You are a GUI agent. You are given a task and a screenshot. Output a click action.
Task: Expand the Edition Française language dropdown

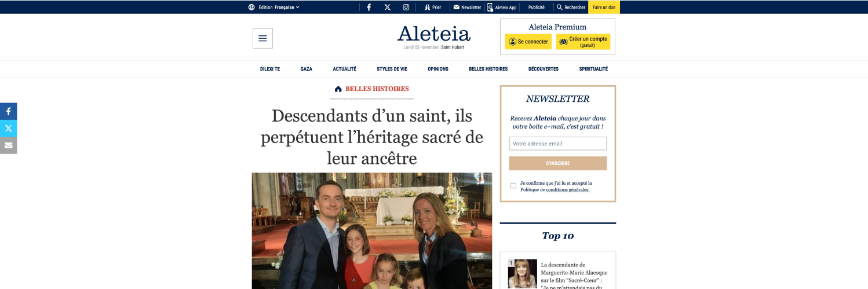274,7
